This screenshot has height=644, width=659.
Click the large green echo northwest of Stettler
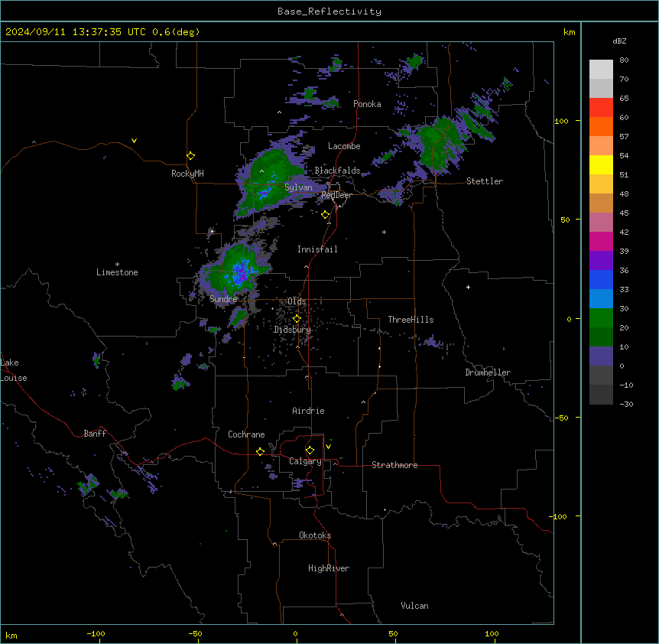click(x=439, y=143)
